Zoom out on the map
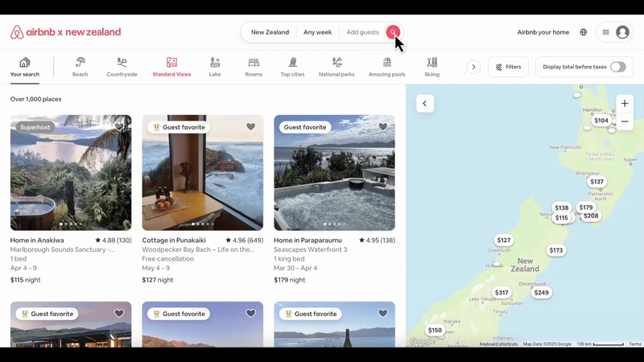Image resolution: width=644 pixels, height=362 pixels. coord(625,121)
